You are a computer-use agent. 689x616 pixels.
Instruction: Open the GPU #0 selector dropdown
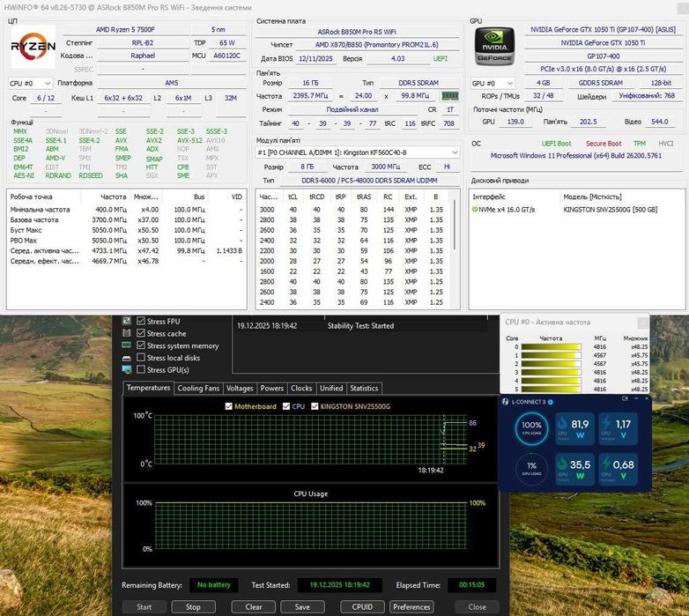[493, 83]
